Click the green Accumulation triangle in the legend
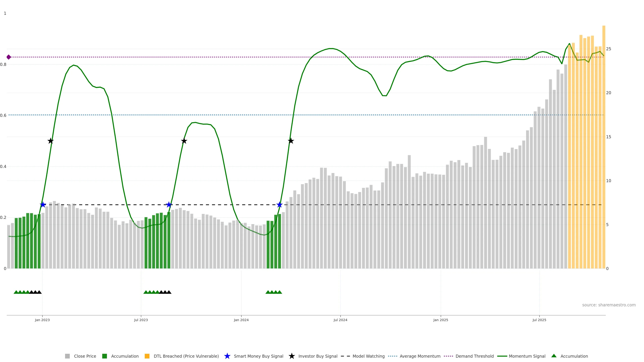The width and height of the screenshot is (644, 362). coord(554,356)
